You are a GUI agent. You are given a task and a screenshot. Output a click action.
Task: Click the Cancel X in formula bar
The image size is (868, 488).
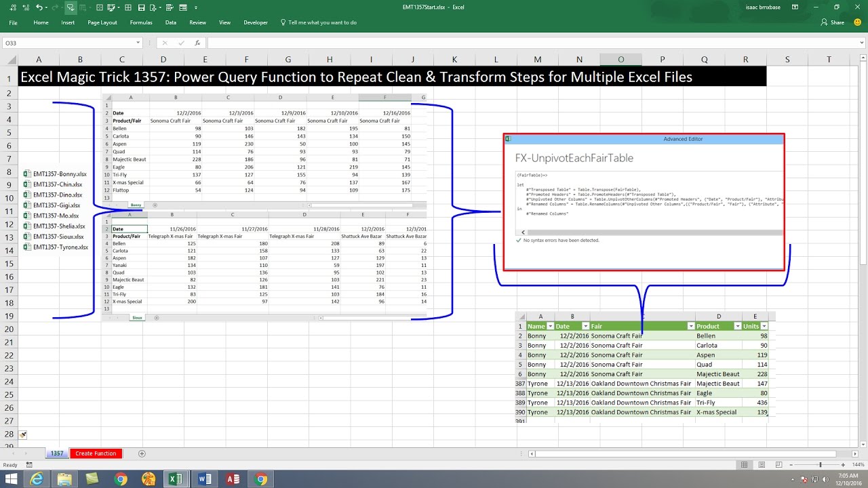[x=165, y=43]
